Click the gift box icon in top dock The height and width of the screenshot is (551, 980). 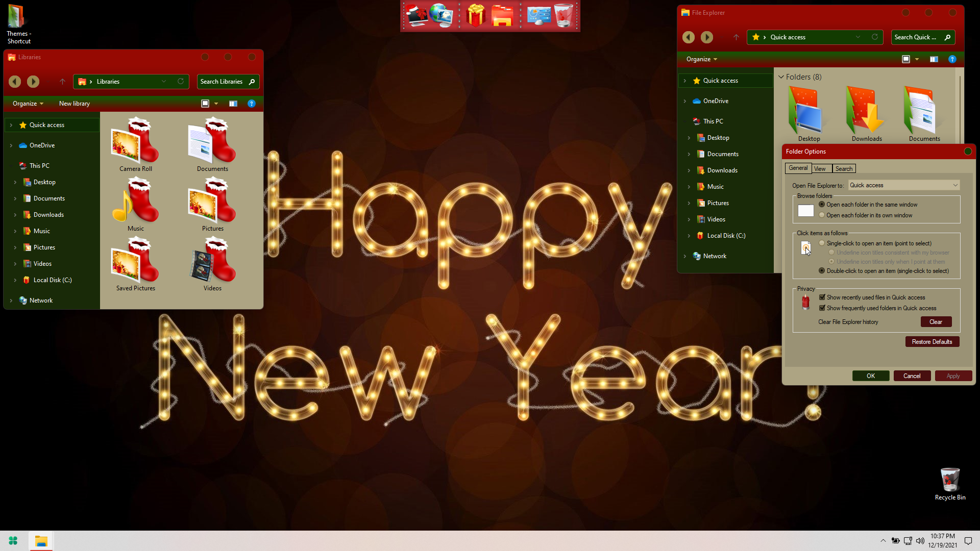coord(475,15)
